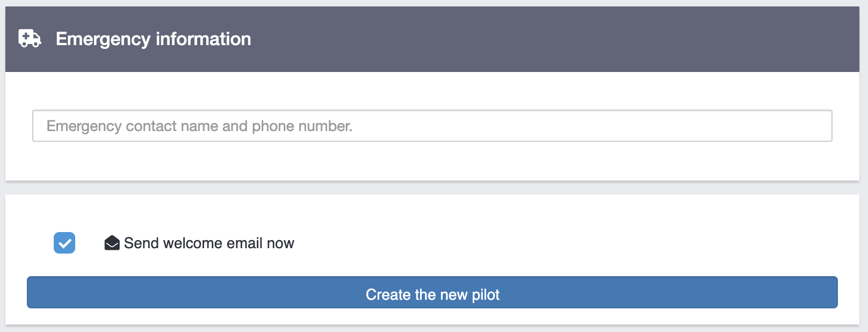Toggle the blue checked box

point(64,243)
